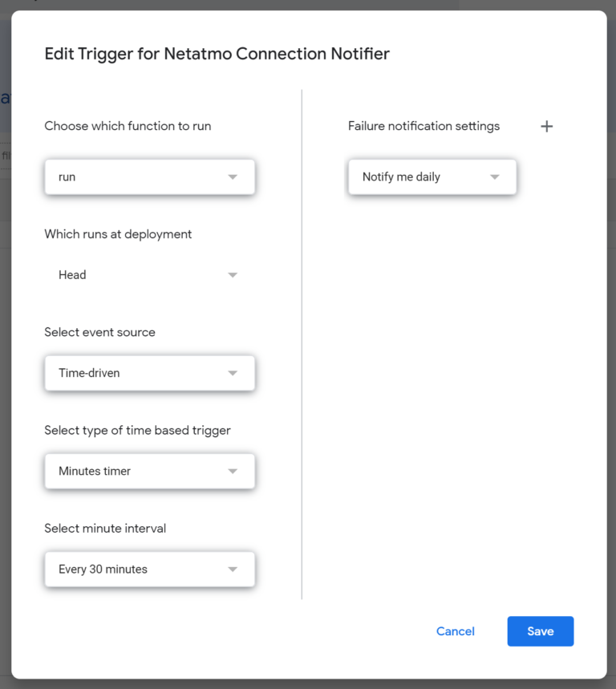Open the function selection dropdown arrow
The image size is (616, 689).
(x=233, y=176)
